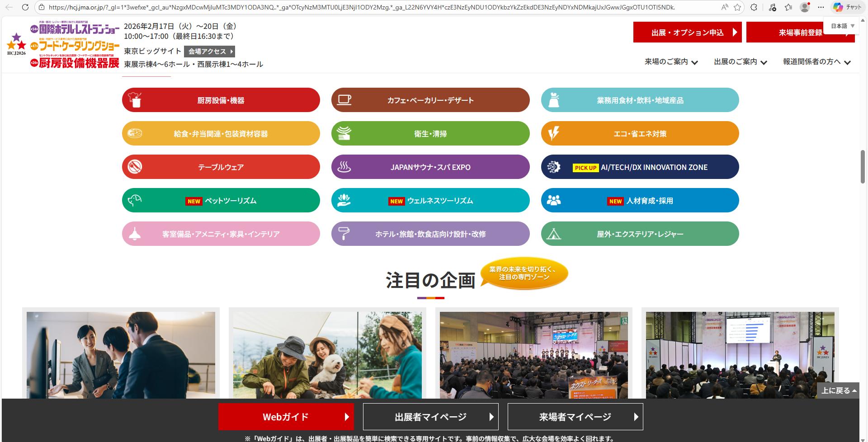The image size is (868, 442).
Task: Click the page vertical scrollbar thumb
Action: 863,166
